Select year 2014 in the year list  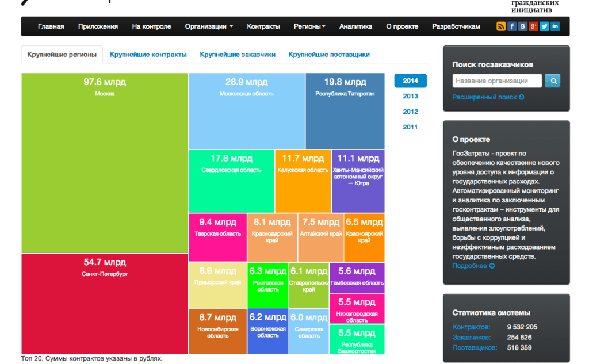[x=410, y=81]
